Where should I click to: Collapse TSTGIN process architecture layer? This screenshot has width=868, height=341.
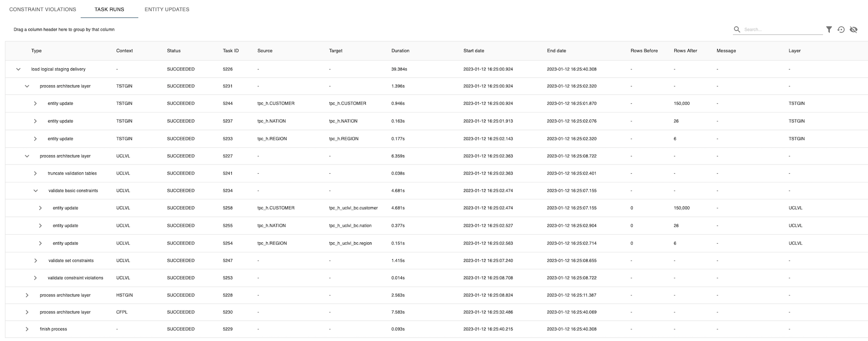(27, 86)
